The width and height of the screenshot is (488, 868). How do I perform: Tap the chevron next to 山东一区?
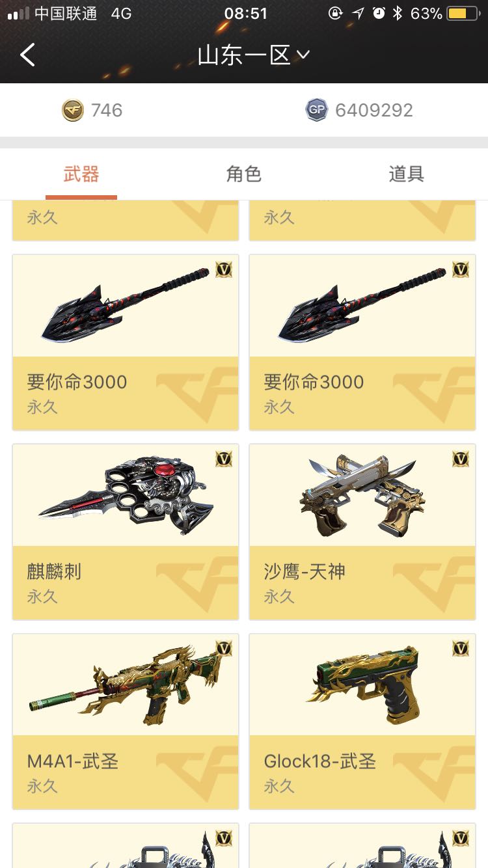pyautogui.click(x=303, y=55)
